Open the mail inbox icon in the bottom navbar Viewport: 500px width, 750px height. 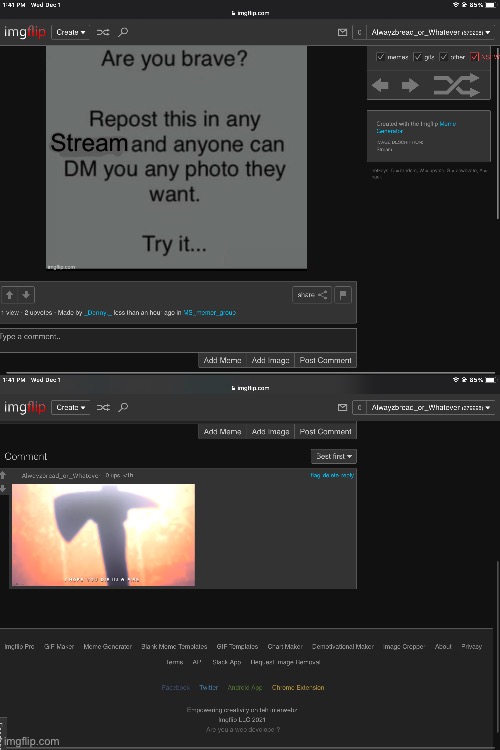click(x=342, y=408)
